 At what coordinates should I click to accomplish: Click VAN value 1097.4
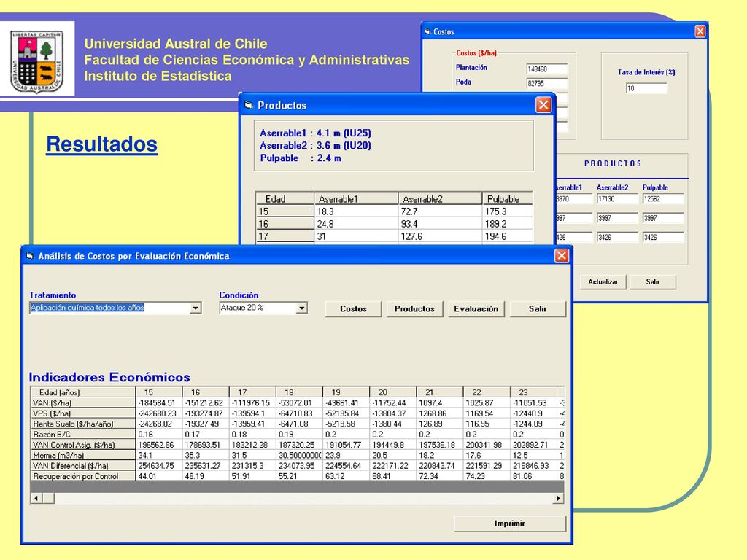[x=440, y=402]
